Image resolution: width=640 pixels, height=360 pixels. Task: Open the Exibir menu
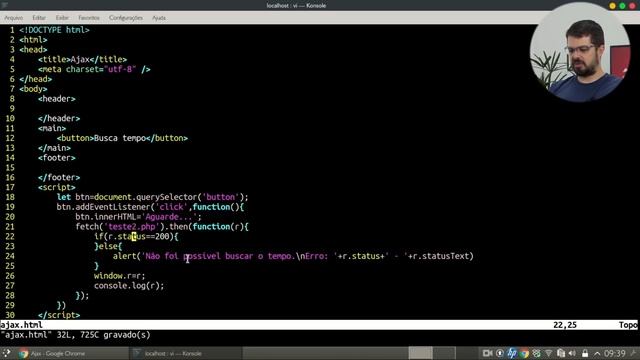[62, 18]
